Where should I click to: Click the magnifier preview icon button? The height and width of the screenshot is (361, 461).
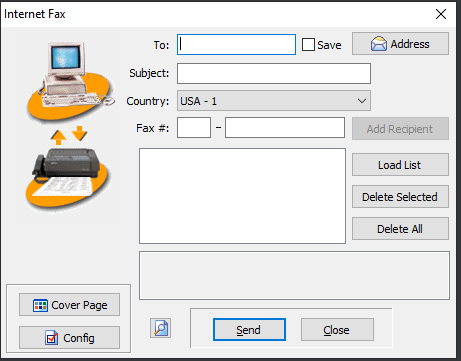(160, 328)
